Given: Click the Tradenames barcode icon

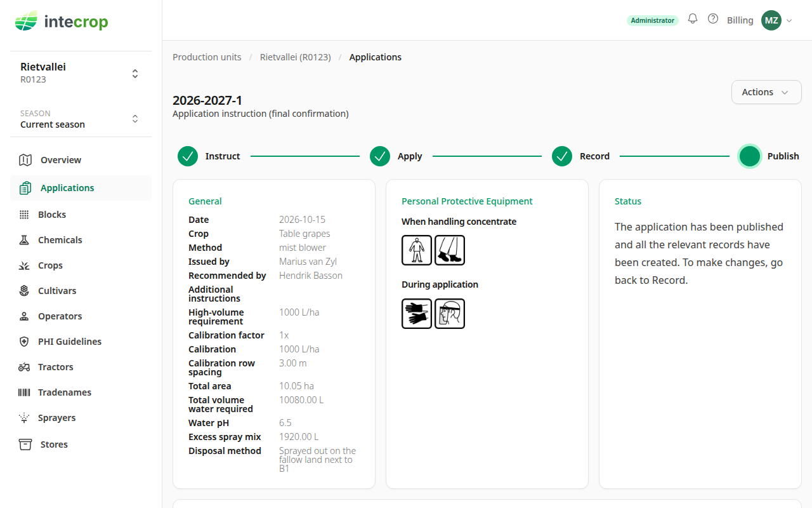Looking at the screenshot, I should (24, 392).
